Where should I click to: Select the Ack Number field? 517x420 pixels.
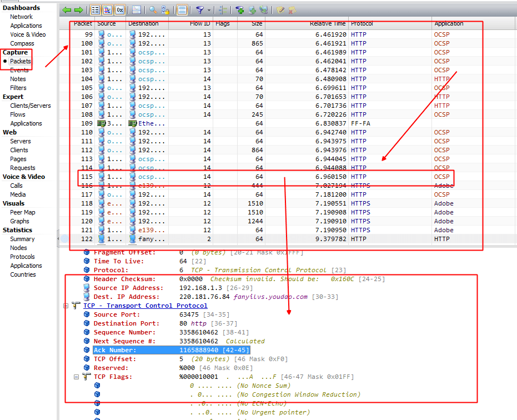(x=172, y=350)
